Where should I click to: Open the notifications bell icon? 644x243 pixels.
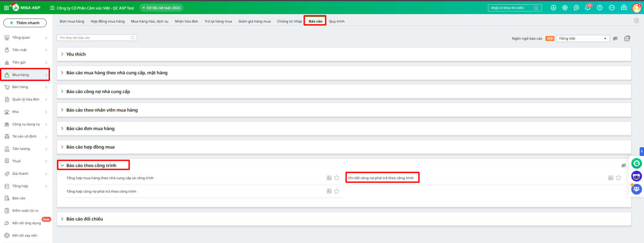[588, 8]
